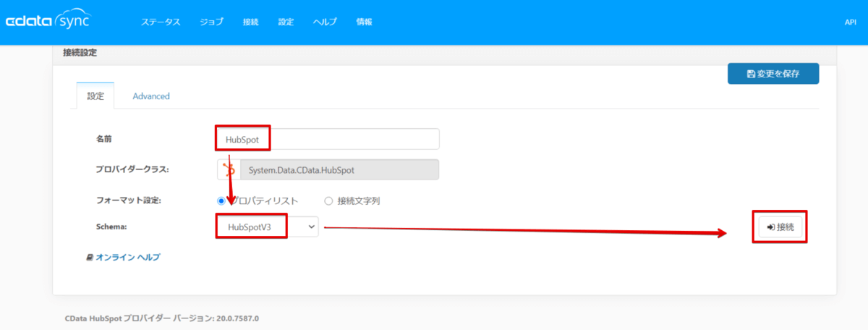868x330 pixels.
Task: Select the 接続文字列 radio button
Action: (328, 200)
